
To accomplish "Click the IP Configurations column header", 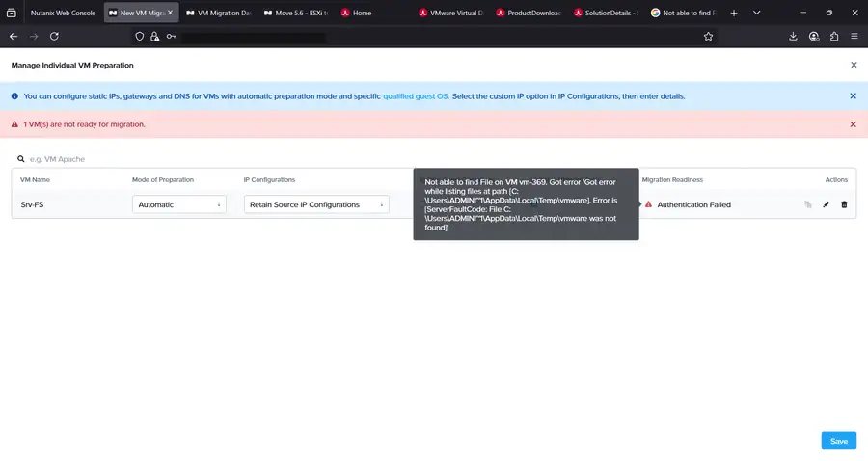I will pos(269,179).
